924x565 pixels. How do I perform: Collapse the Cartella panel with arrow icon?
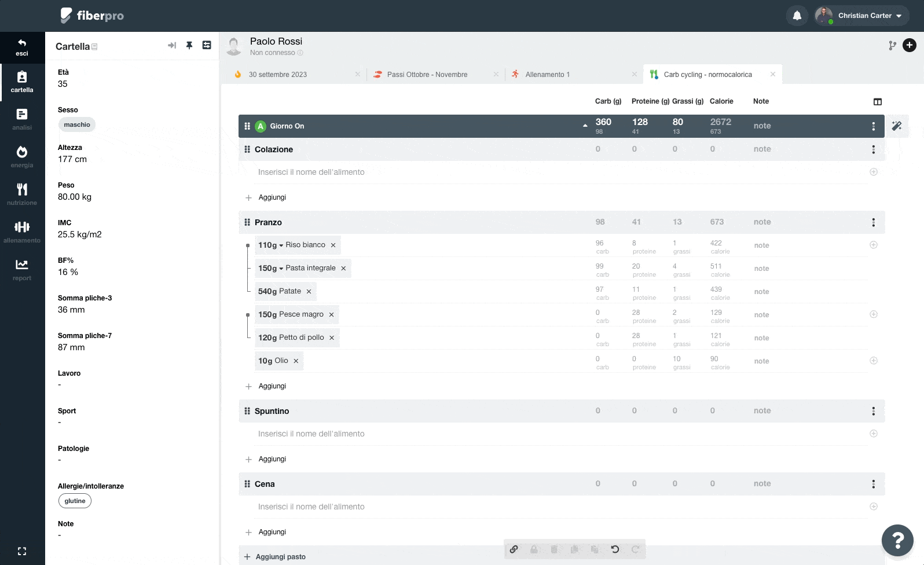pyautogui.click(x=172, y=45)
